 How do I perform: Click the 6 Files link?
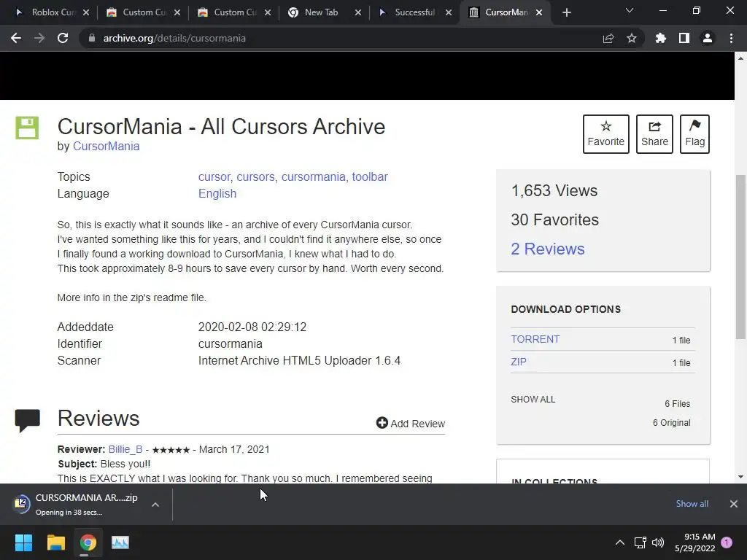coord(677,403)
